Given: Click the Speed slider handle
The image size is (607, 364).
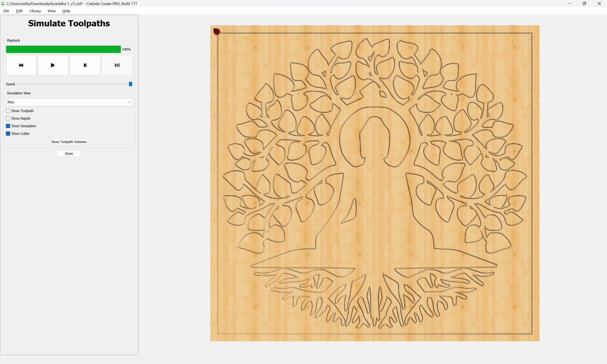Looking at the screenshot, I should click(130, 84).
